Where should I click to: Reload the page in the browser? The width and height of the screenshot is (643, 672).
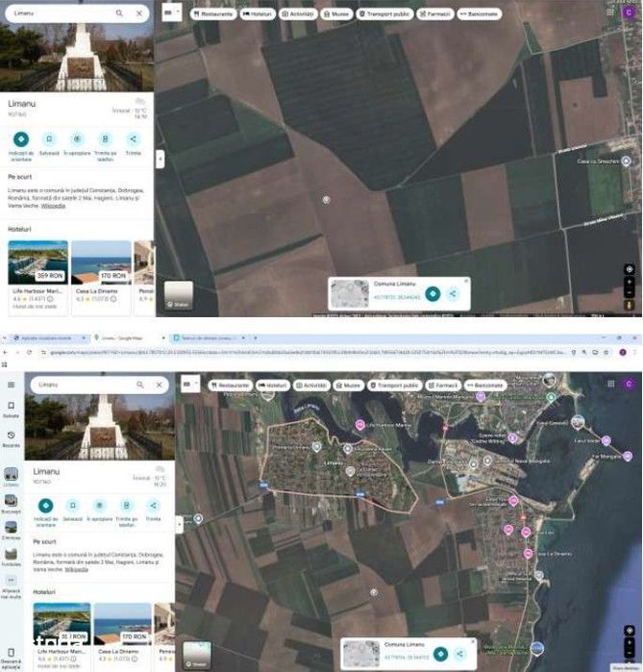coord(29,352)
